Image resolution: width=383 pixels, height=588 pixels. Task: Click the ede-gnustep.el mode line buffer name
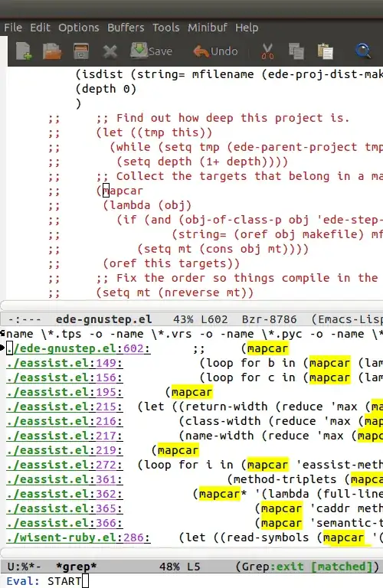[103, 319]
